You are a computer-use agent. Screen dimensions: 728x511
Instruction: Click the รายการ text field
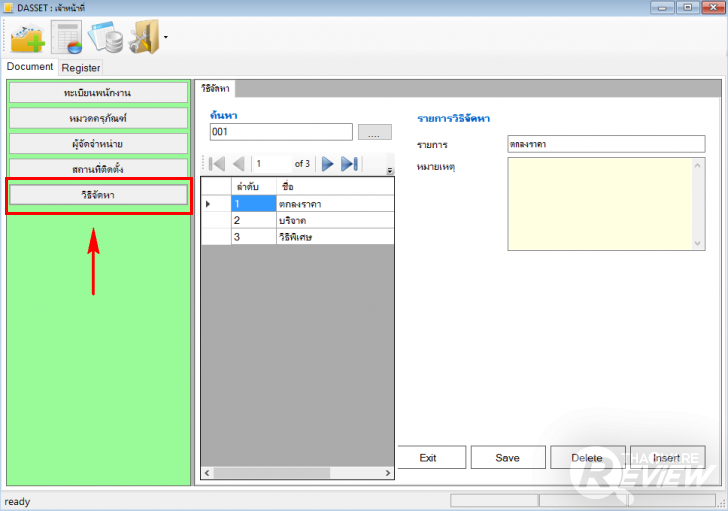point(606,144)
